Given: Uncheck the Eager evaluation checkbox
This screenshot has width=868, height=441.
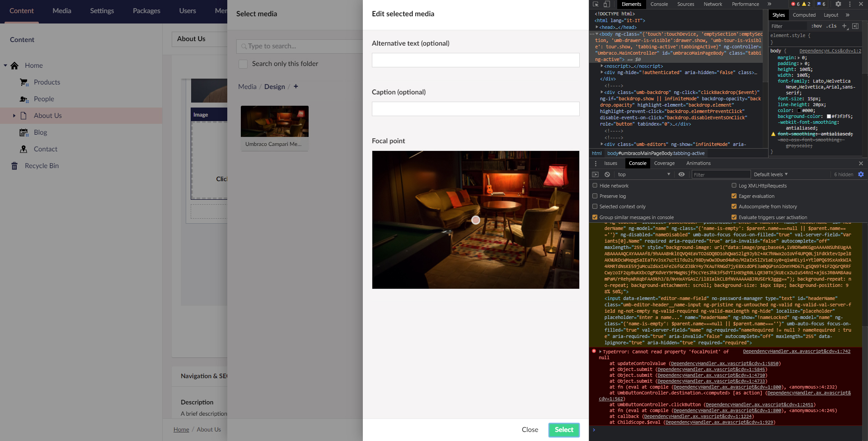Looking at the screenshot, I should click(x=734, y=196).
